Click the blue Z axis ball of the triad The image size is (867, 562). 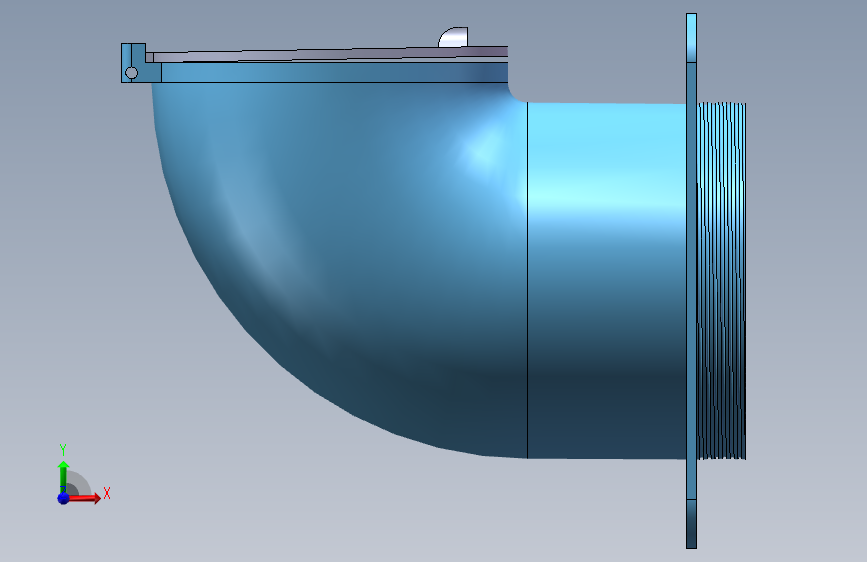pos(63,498)
